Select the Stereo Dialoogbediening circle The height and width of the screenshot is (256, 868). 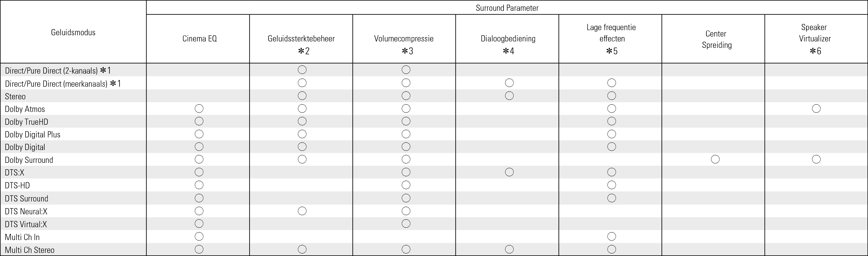tap(509, 96)
